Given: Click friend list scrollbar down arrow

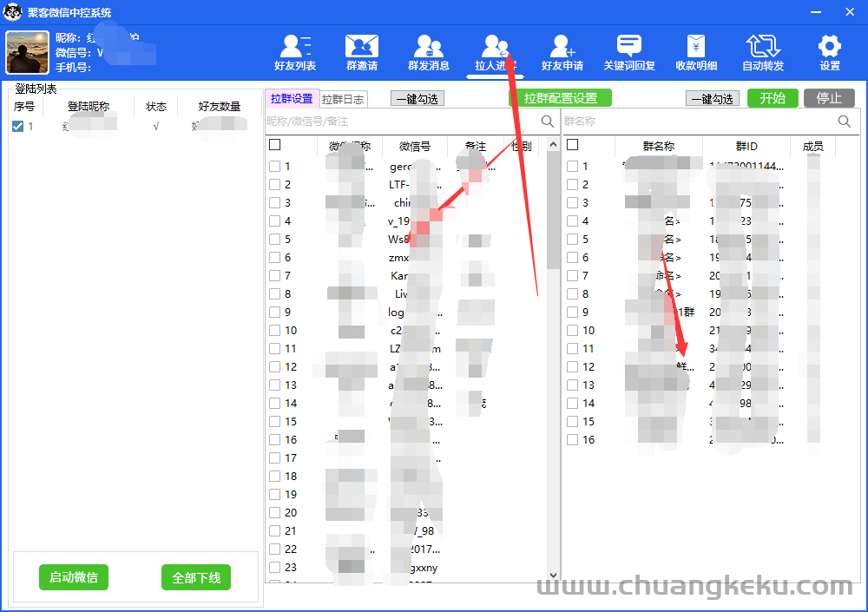Looking at the screenshot, I should tap(553, 576).
